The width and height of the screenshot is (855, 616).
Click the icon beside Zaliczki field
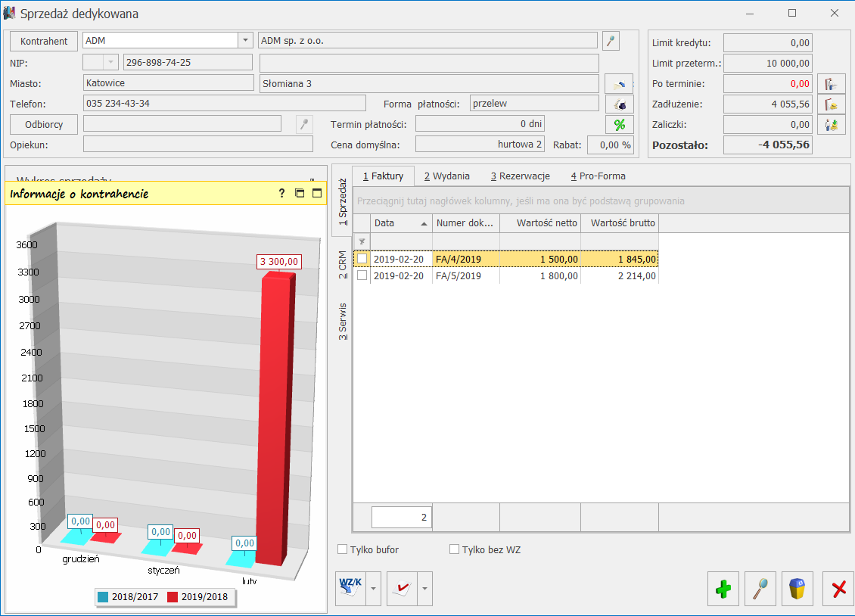coord(830,125)
